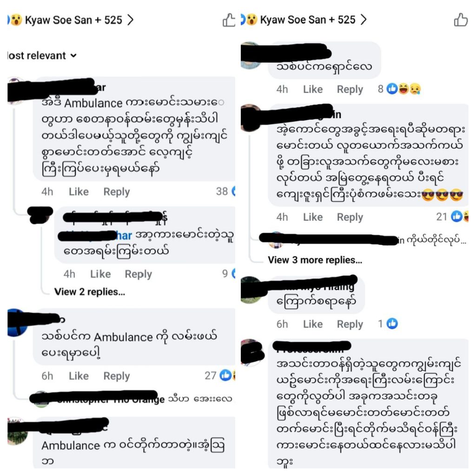Image resolution: width=476 pixels, height=476 pixels.
Task: Click the blue like icon beside count 27
Action: coord(225,376)
